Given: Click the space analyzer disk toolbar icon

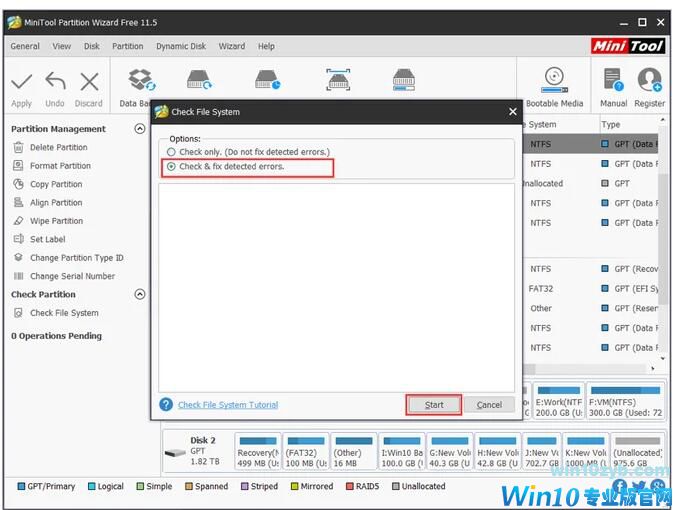Looking at the screenshot, I should tap(403, 80).
